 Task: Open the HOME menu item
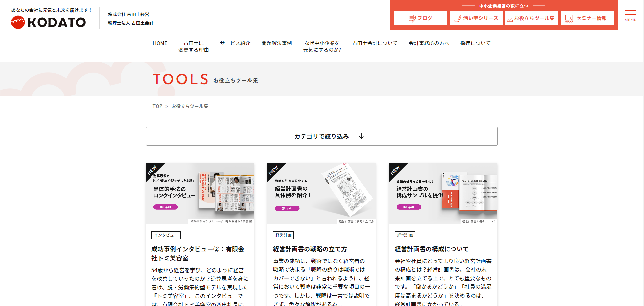click(x=160, y=43)
